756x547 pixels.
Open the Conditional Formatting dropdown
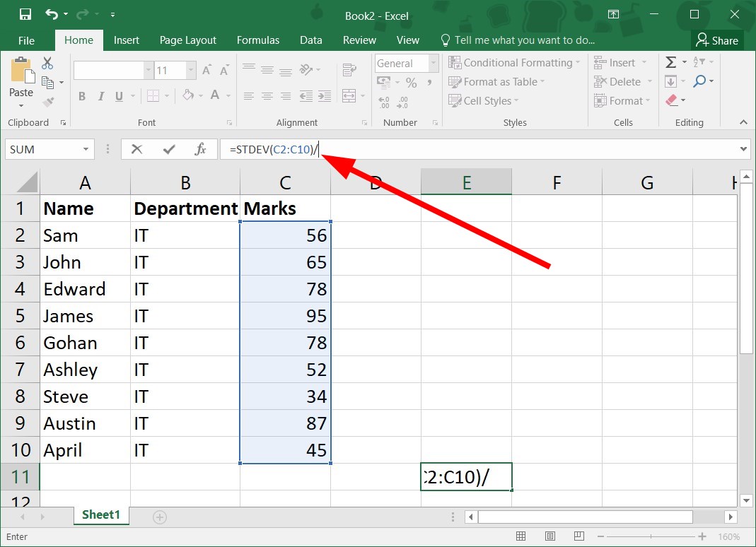pos(514,63)
